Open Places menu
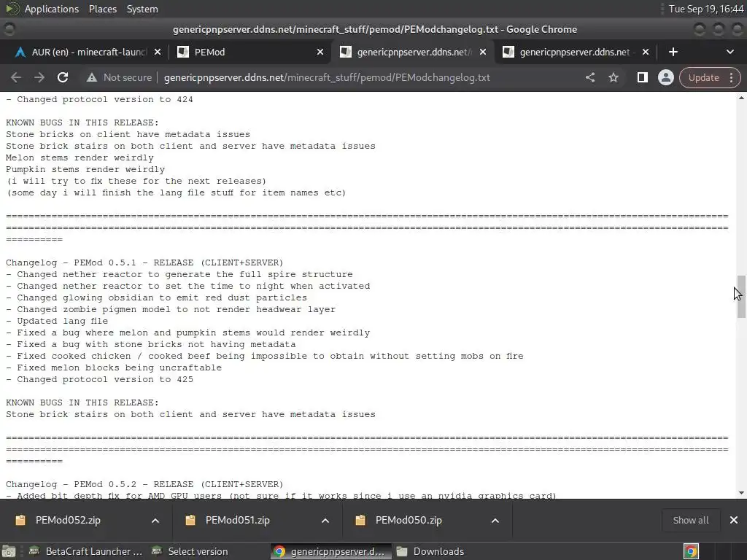 [102, 9]
